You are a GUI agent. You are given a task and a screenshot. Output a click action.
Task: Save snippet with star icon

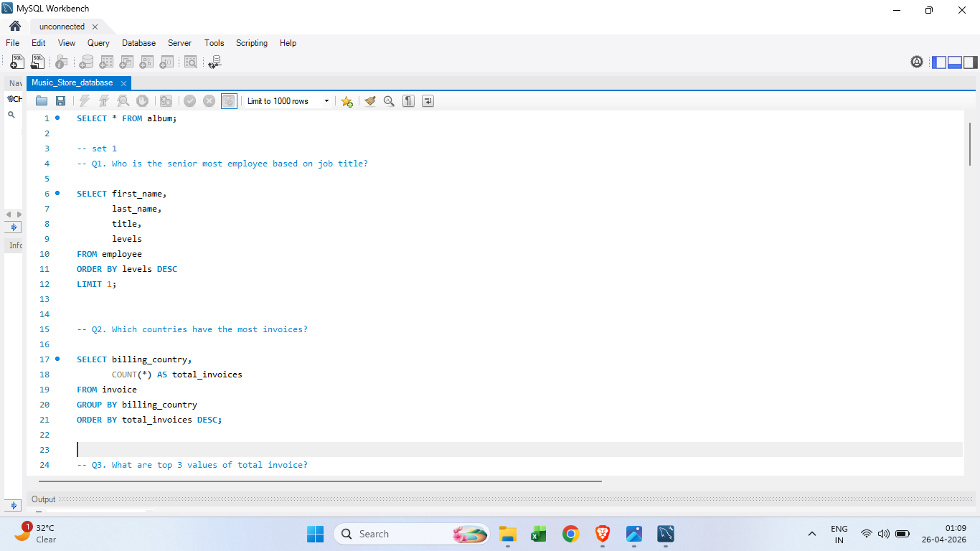pos(347,101)
